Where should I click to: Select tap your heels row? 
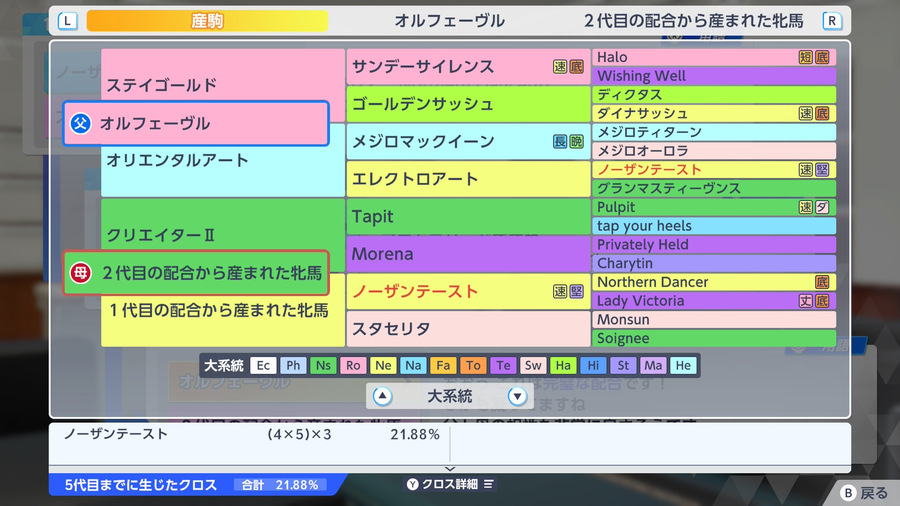pos(714,225)
